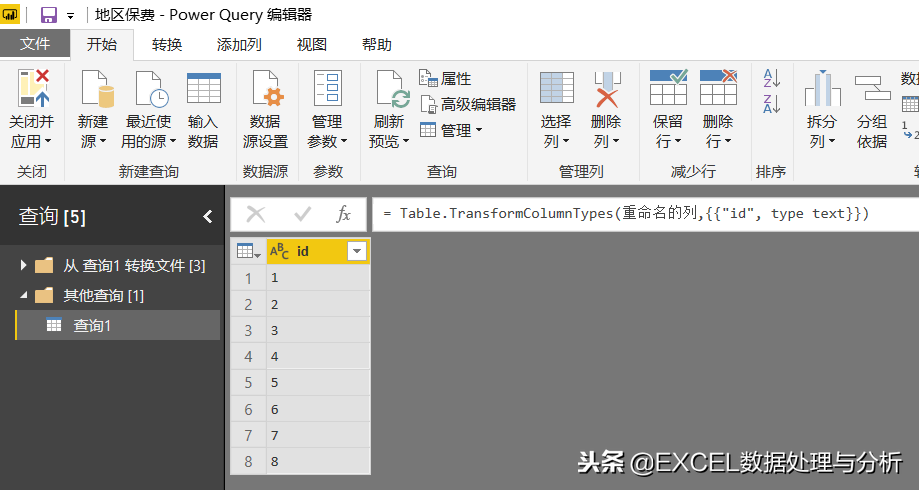Switch to the 视图 (View) tab
919x490 pixels.
(x=312, y=45)
